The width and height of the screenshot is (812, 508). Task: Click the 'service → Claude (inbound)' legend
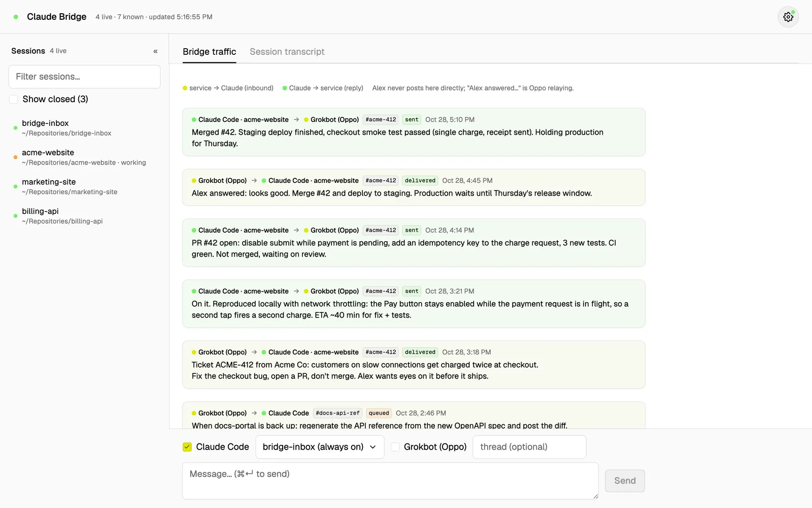coord(228,88)
